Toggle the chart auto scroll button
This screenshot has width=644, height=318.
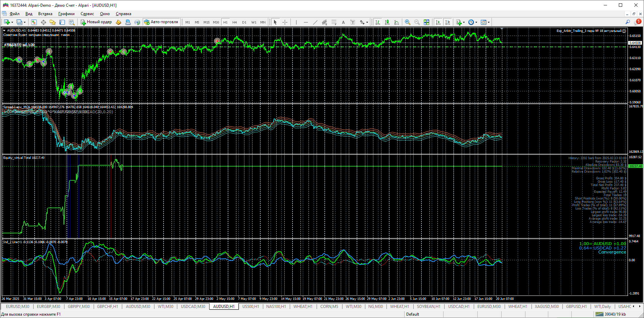point(438,22)
